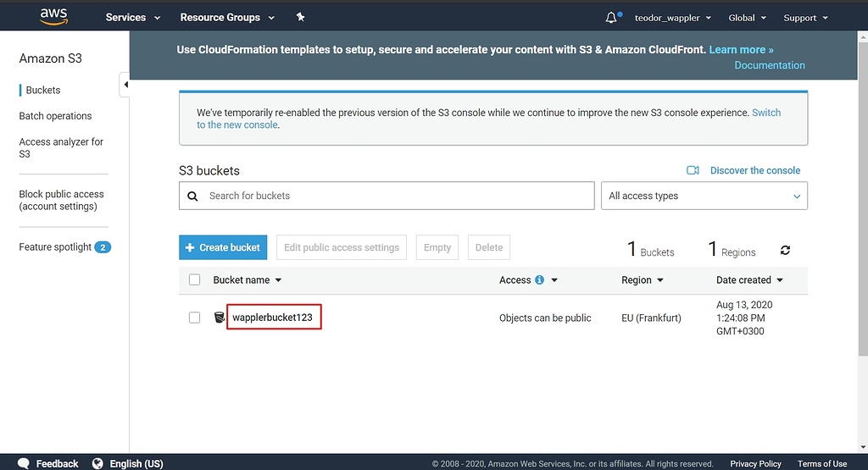Click Edit public access settings button
Viewport: 868px width, 470px height.
(342, 247)
